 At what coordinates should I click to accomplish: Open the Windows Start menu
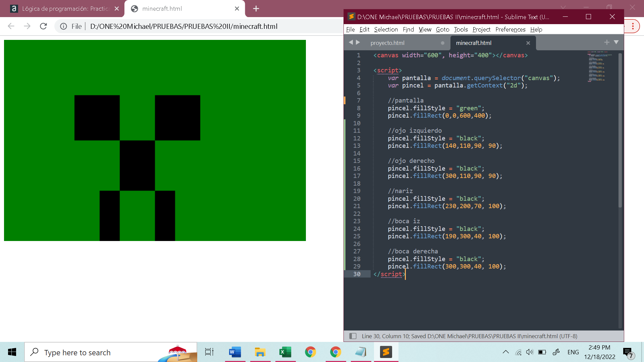12,352
